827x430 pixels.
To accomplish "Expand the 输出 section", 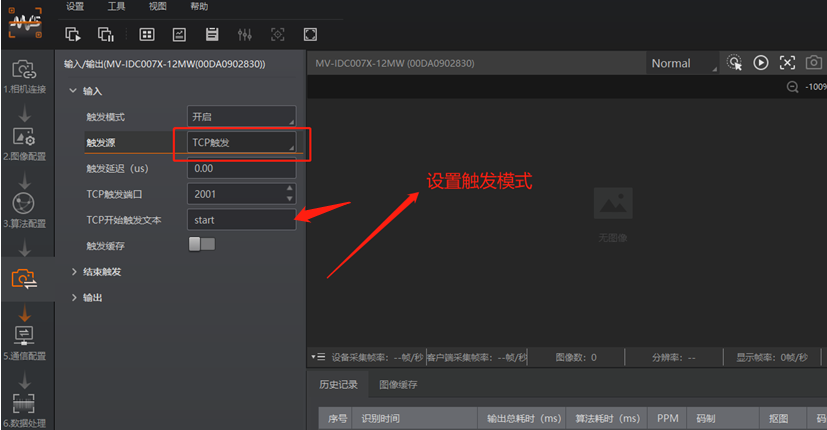I will coord(74,298).
